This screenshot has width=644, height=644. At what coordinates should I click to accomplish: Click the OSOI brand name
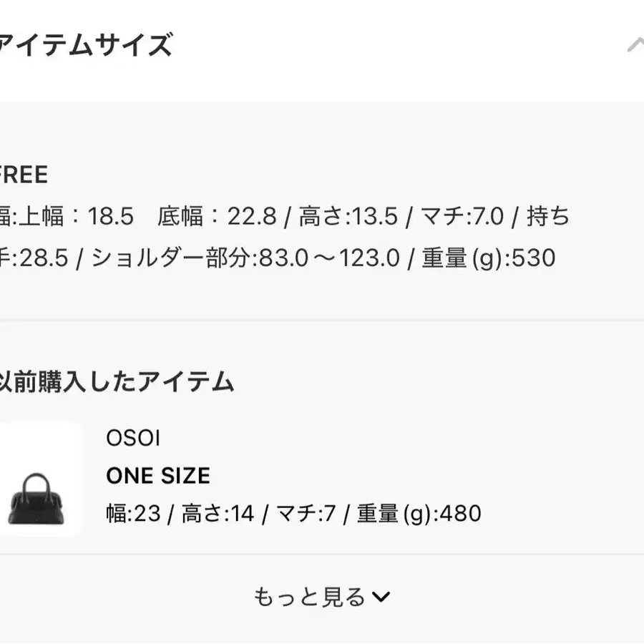pos(133,438)
